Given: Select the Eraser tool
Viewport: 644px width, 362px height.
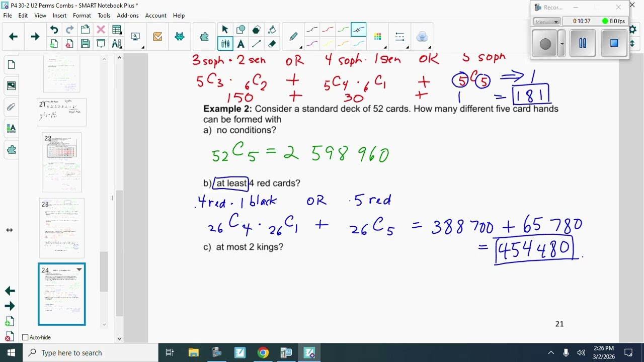Looking at the screenshot, I should click(272, 44).
